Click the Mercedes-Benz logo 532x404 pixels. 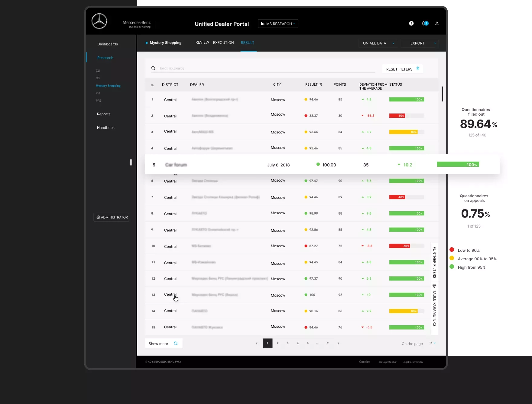point(100,21)
